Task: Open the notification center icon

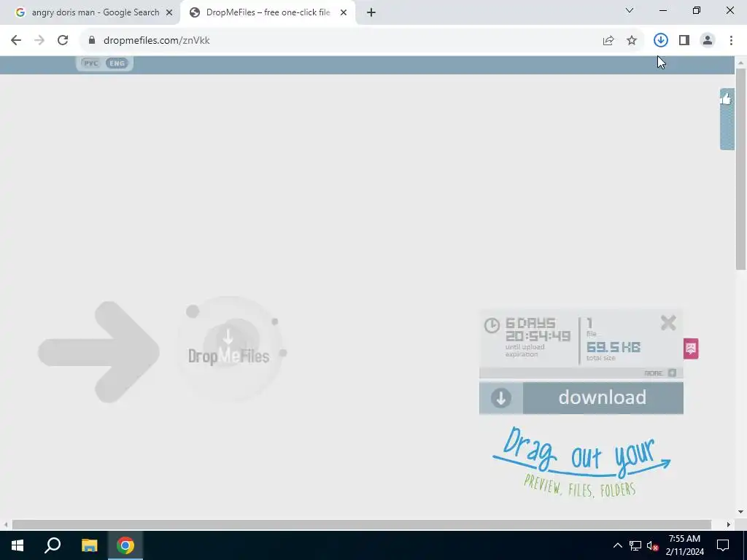Action: pyautogui.click(x=723, y=545)
